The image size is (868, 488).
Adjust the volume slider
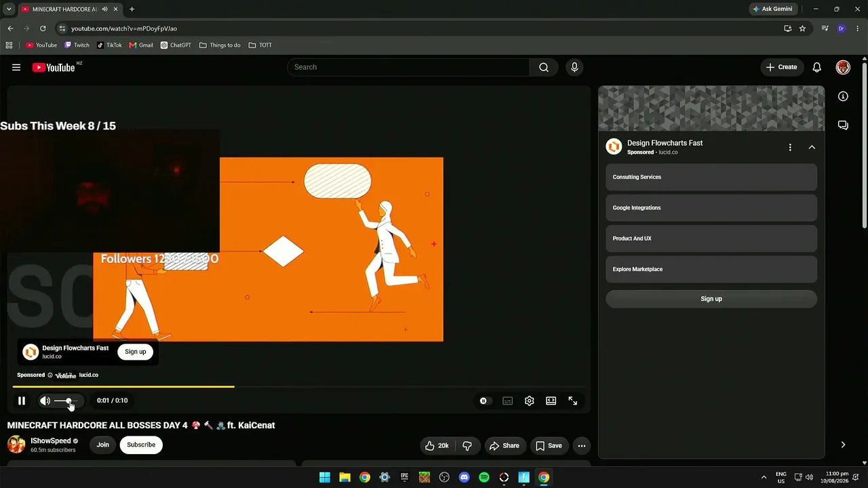point(66,401)
